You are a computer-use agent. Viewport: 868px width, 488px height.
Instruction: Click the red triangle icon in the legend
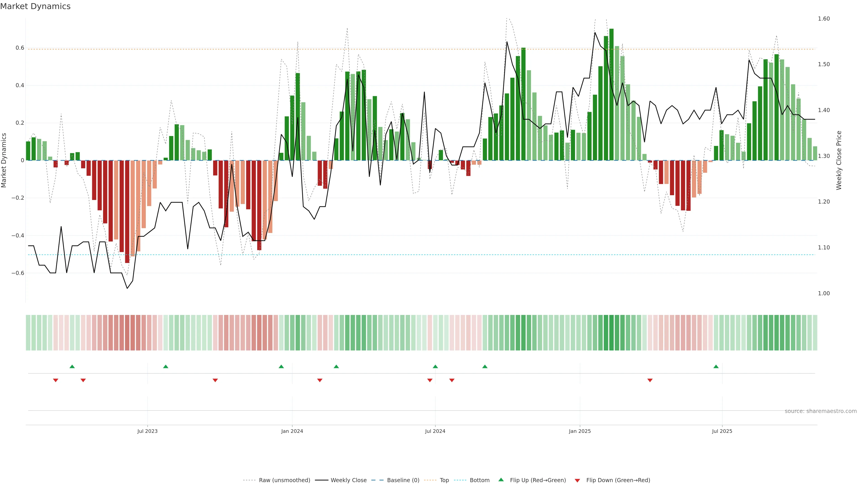(577, 481)
